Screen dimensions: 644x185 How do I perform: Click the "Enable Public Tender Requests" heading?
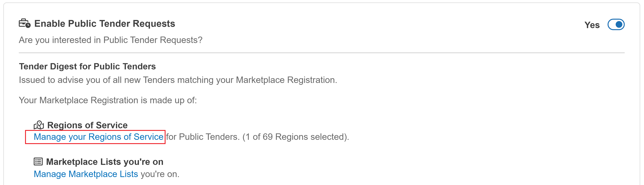tap(105, 24)
